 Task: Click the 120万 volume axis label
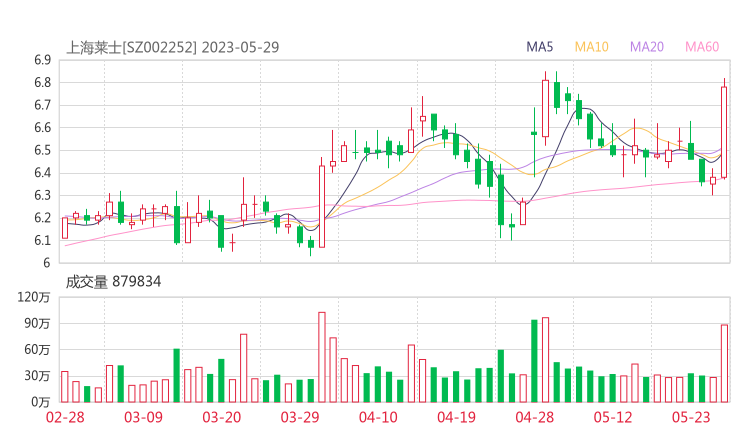pyautogui.click(x=34, y=297)
